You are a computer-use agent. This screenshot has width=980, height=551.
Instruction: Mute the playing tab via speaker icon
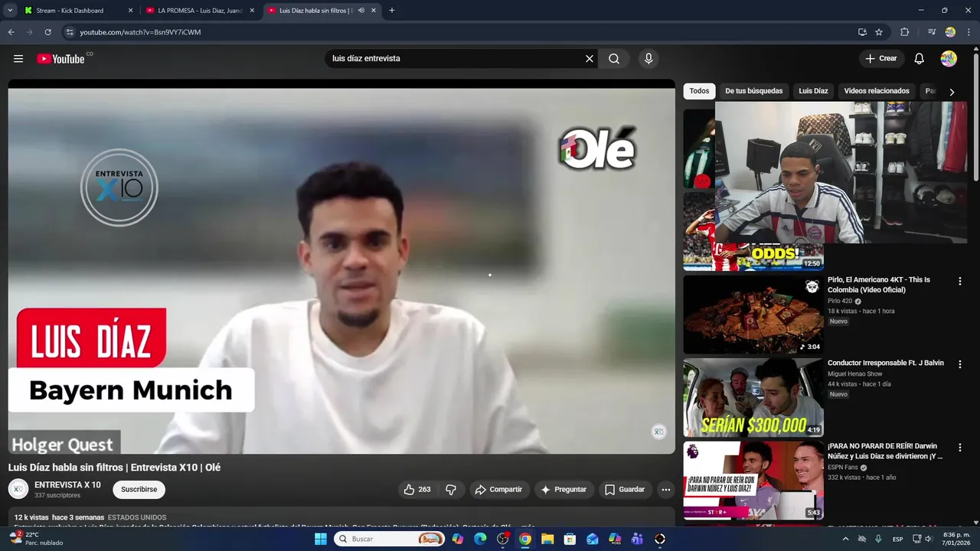click(x=361, y=11)
